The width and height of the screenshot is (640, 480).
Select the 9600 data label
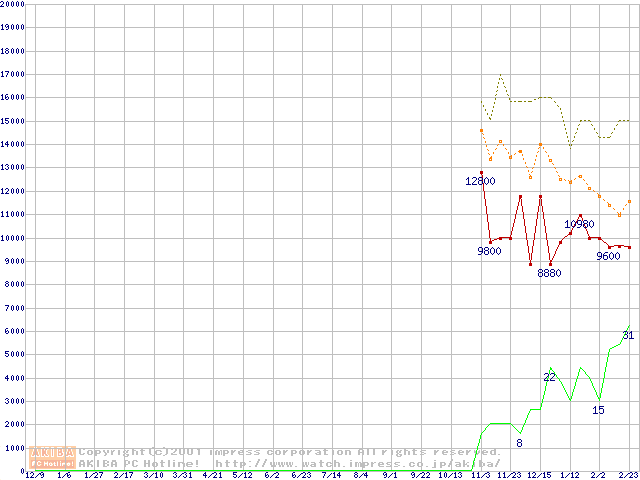pos(608,256)
